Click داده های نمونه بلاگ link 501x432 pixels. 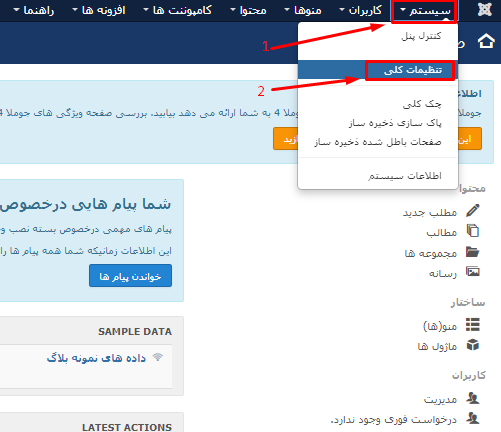tap(96, 358)
